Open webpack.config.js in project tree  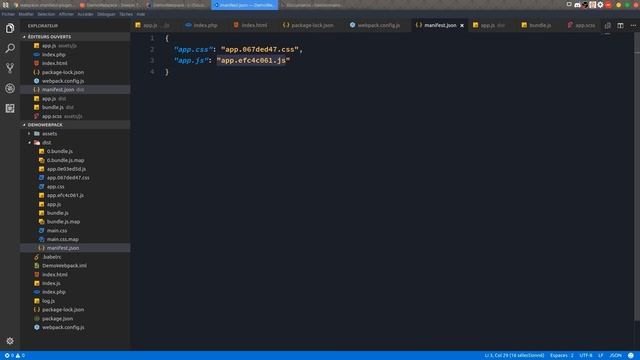click(x=63, y=327)
